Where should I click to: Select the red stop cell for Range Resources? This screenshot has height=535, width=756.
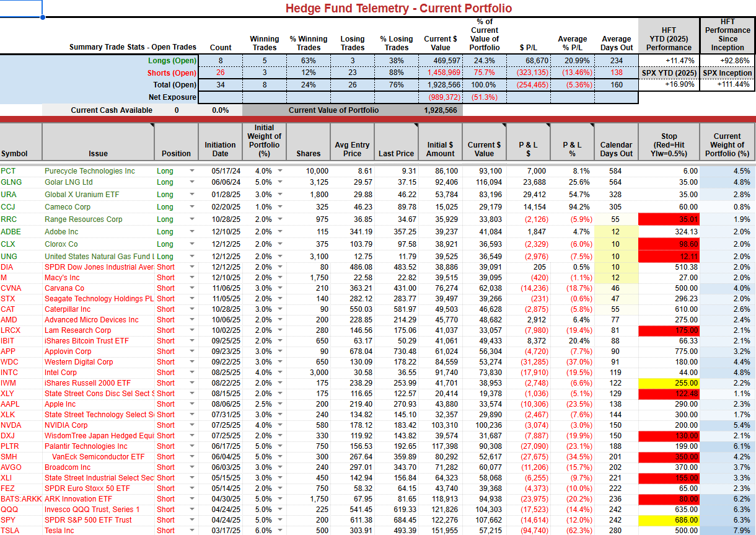[x=669, y=219]
